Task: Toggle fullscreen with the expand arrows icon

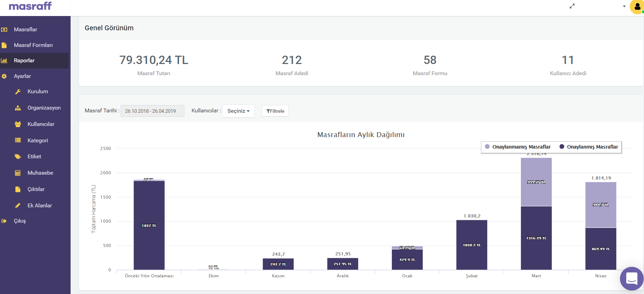Action: pyautogui.click(x=572, y=6)
